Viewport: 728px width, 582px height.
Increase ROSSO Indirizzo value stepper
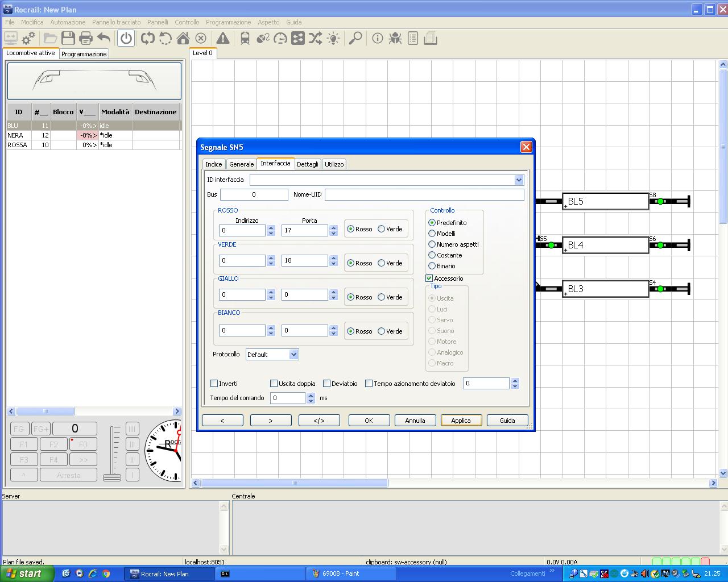point(271,227)
